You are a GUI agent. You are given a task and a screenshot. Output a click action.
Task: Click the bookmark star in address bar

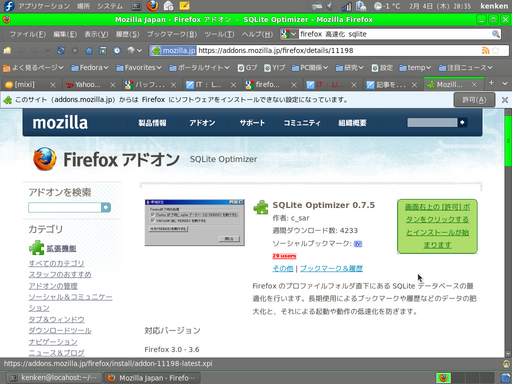[x=496, y=50]
